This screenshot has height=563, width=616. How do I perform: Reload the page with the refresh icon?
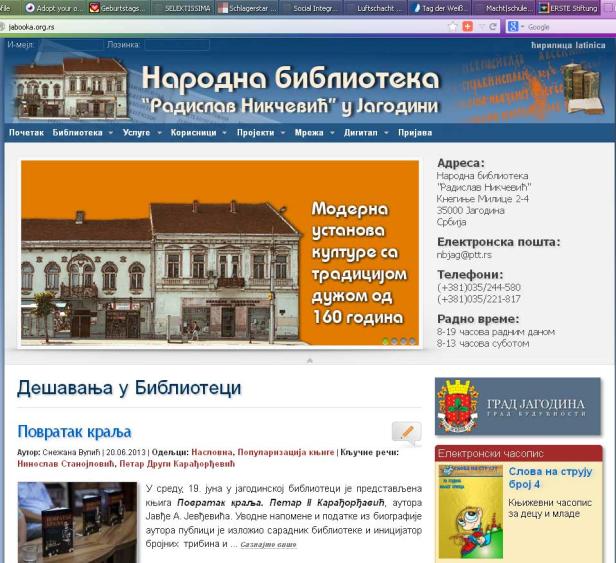tap(493, 27)
